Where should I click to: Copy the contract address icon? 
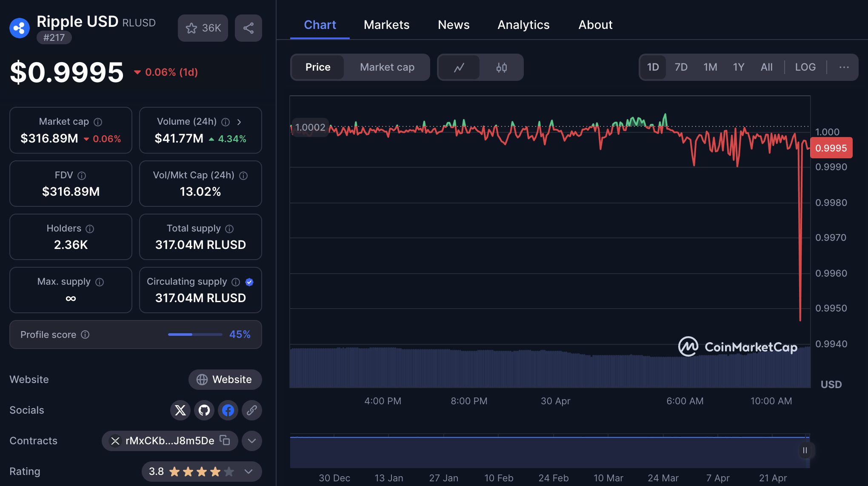[225, 440]
